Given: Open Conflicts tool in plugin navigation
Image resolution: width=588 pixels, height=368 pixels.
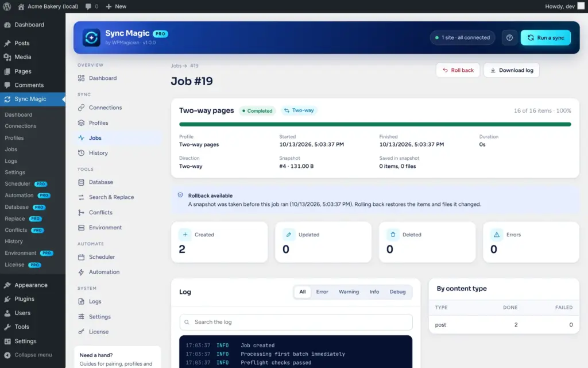Looking at the screenshot, I should point(117,213).
